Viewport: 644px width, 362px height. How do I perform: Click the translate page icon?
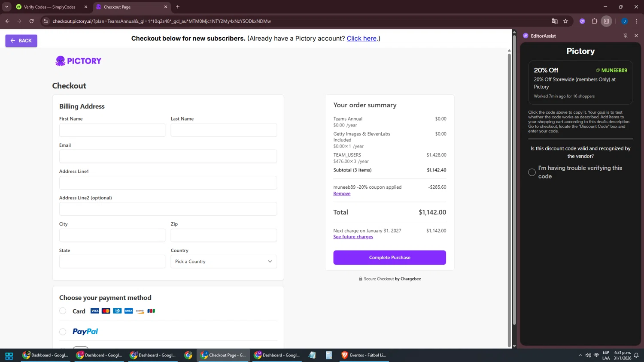point(554,21)
